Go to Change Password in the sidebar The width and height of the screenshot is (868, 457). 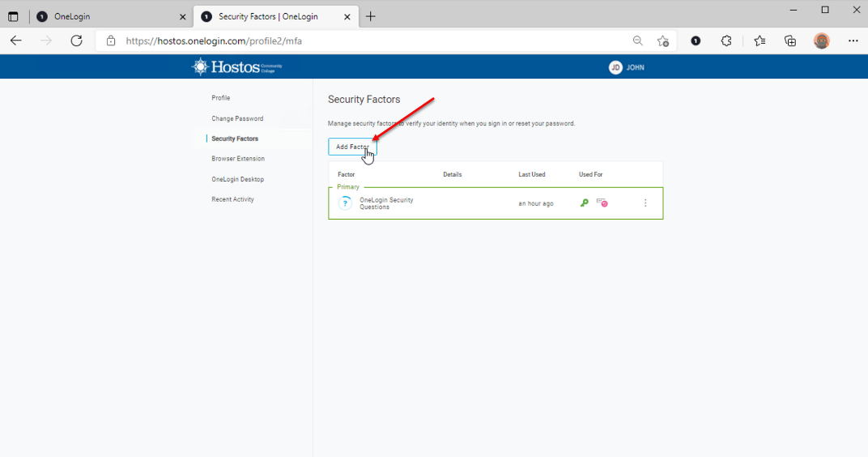coord(237,118)
